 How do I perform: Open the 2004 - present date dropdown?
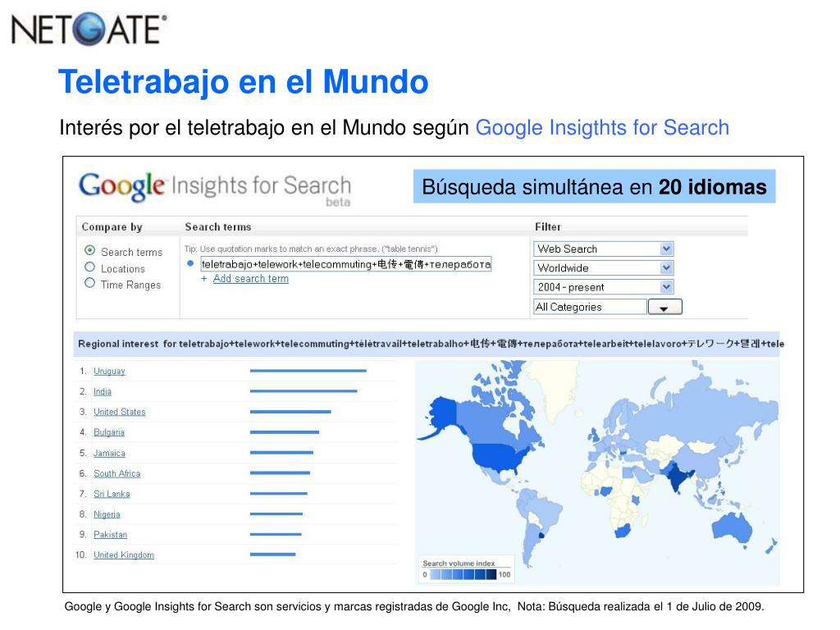pyautogui.click(x=603, y=287)
